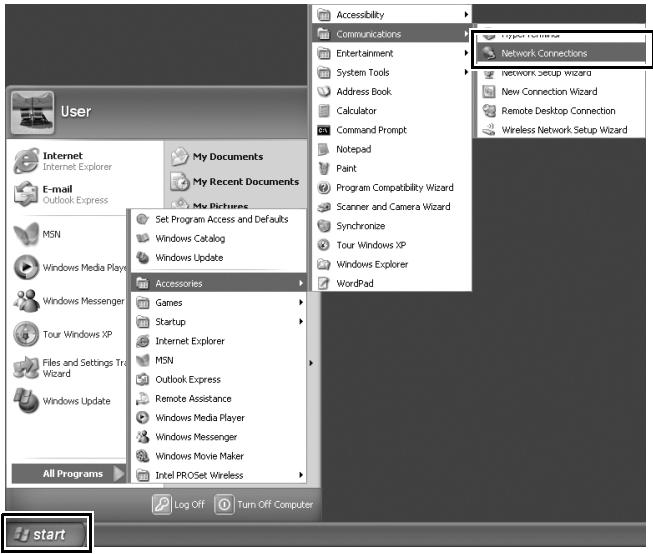
Task: Open MSN in All Programs menu
Action: [x=219, y=360]
